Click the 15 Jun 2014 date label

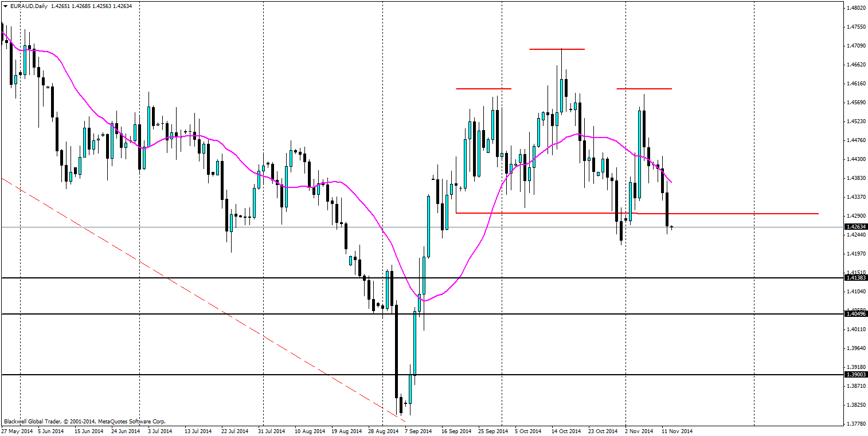click(x=88, y=431)
